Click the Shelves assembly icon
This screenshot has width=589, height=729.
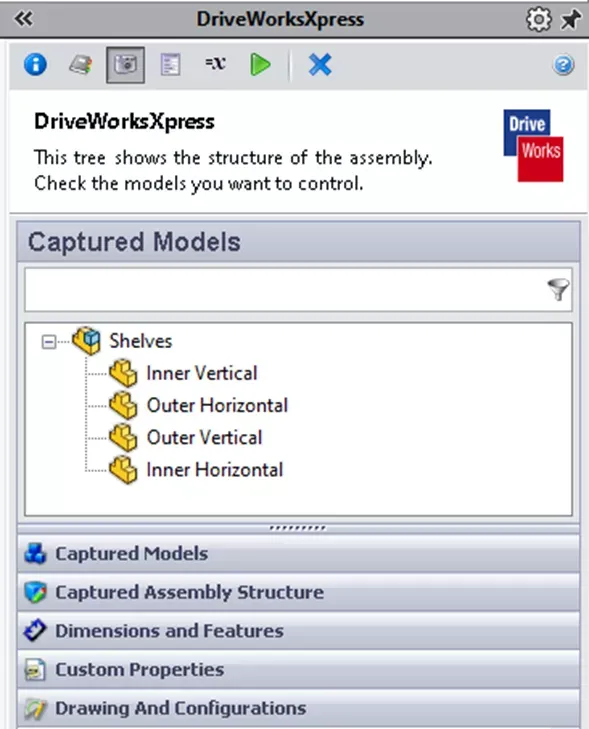coord(86,341)
